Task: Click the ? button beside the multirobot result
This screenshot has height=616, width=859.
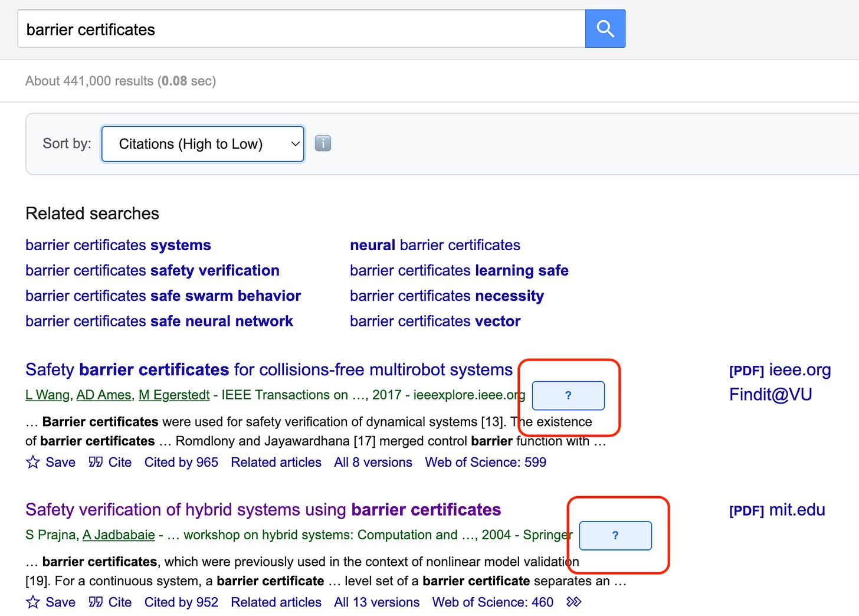Action: point(568,395)
